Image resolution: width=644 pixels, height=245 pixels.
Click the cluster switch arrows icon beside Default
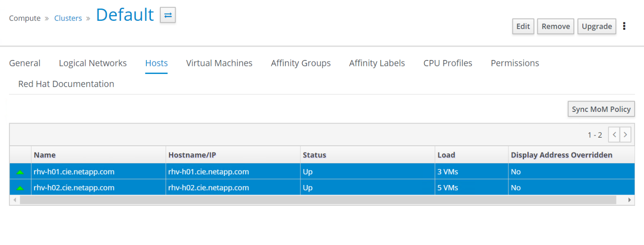point(168,15)
